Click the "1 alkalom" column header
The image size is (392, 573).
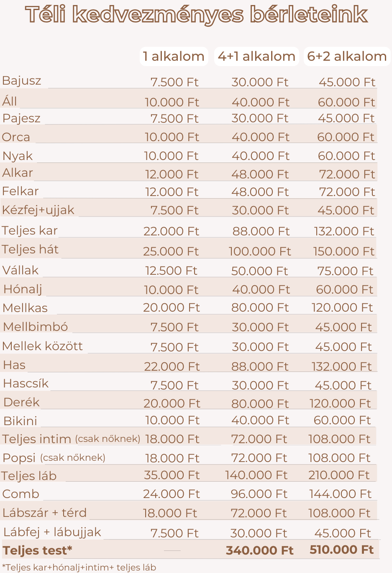coord(174,57)
